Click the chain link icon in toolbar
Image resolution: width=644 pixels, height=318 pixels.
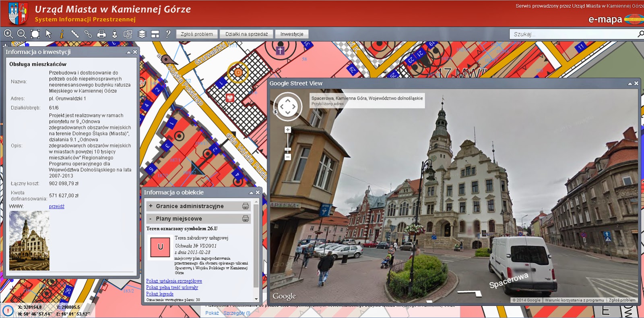(88, 34)
